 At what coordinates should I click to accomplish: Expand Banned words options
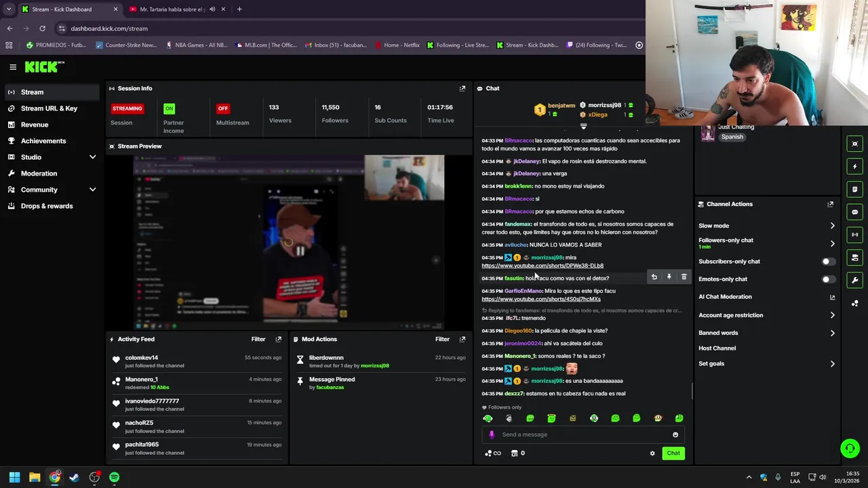(832, 333)
